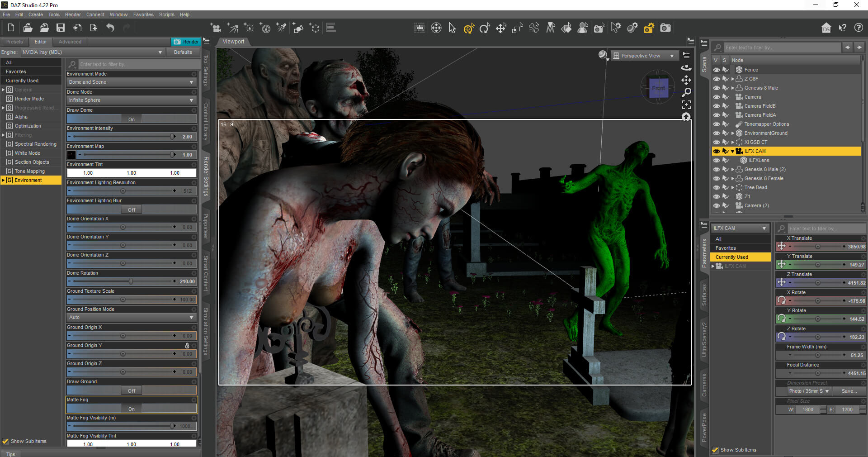The image size is (868, 457).
Task: Open the Environment Mode dropdown
Action: tap(132, 82)
